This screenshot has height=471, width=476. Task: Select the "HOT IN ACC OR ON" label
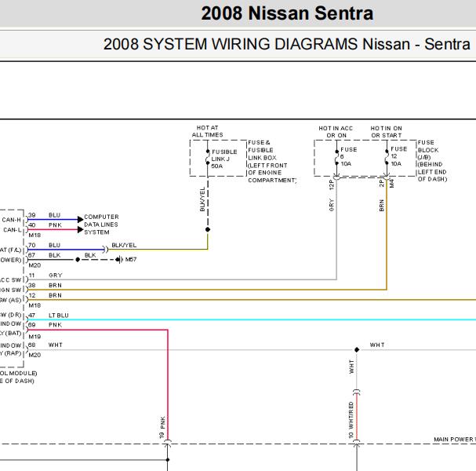point(336,132)
